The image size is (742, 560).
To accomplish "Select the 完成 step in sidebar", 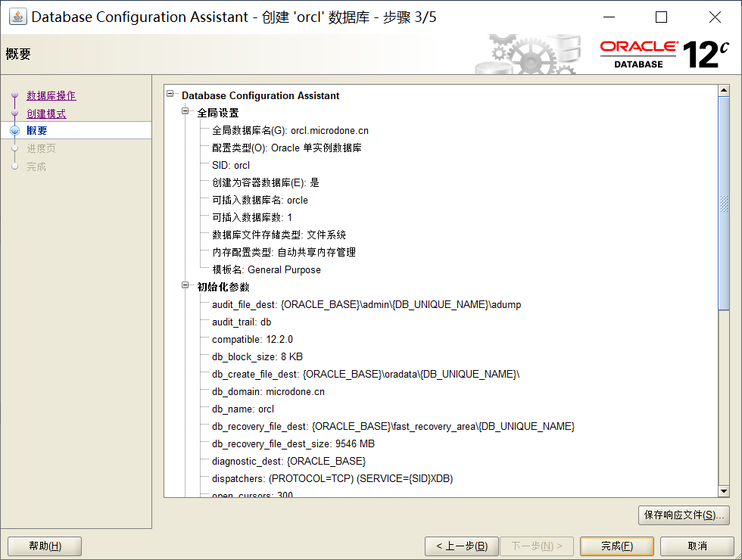I will point(36,166).
